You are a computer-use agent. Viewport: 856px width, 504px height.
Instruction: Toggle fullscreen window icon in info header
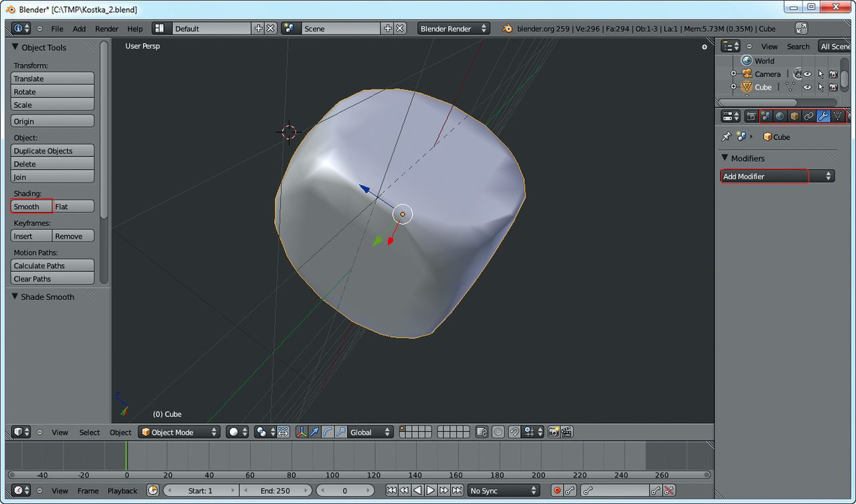click(x=801, y=29)
